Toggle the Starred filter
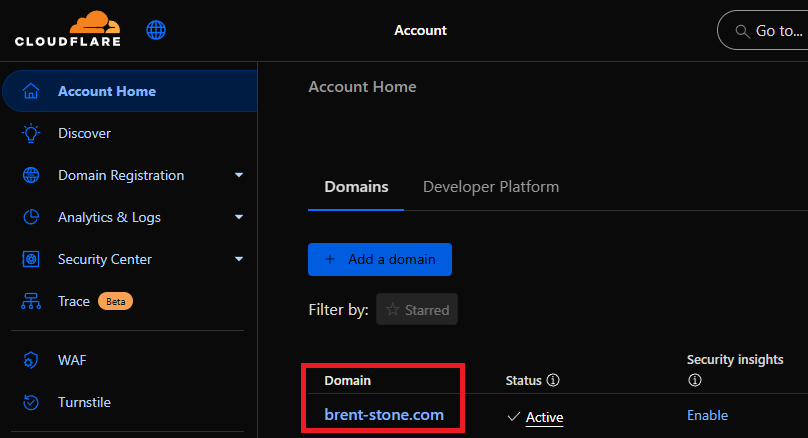 417,310
